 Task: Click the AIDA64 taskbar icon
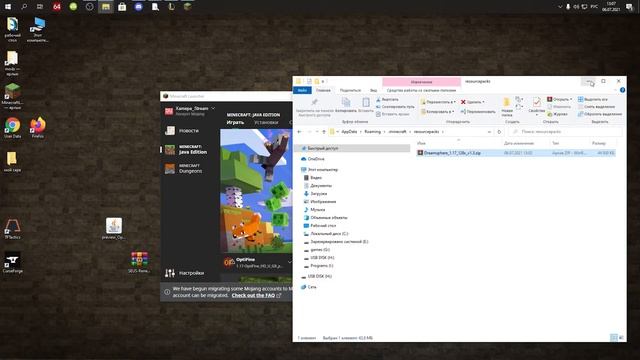57,7
